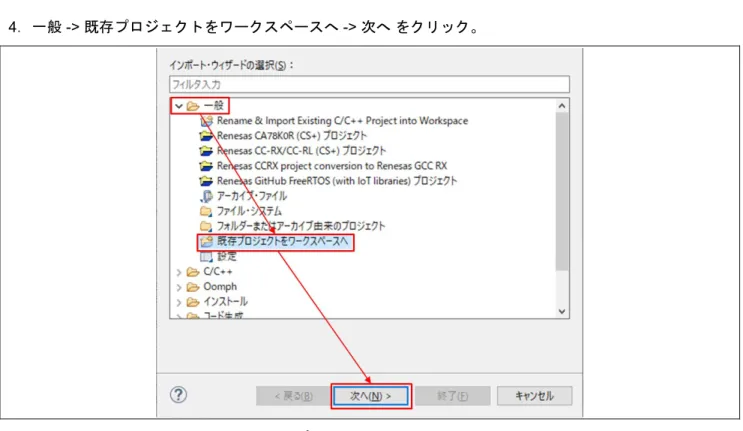Click the アーカイブ・ファイル icon
The image size is (743, 431).
(206, 196)
